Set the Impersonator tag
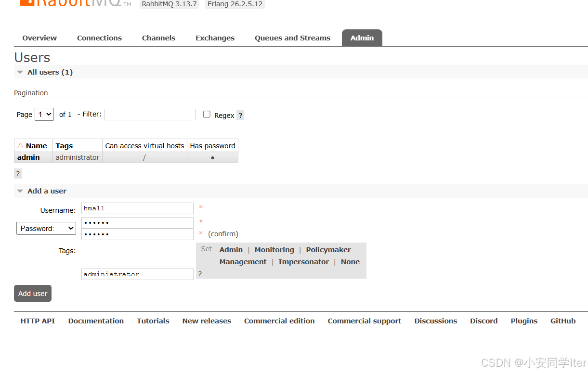The height and width of the screenshot is (372, 588). coord(303,262)
